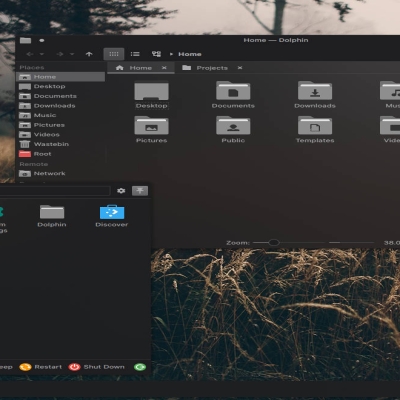Viewport: 400px width, 400px height.
Task: Open Home in the Places panel
Action: (61, 77)
